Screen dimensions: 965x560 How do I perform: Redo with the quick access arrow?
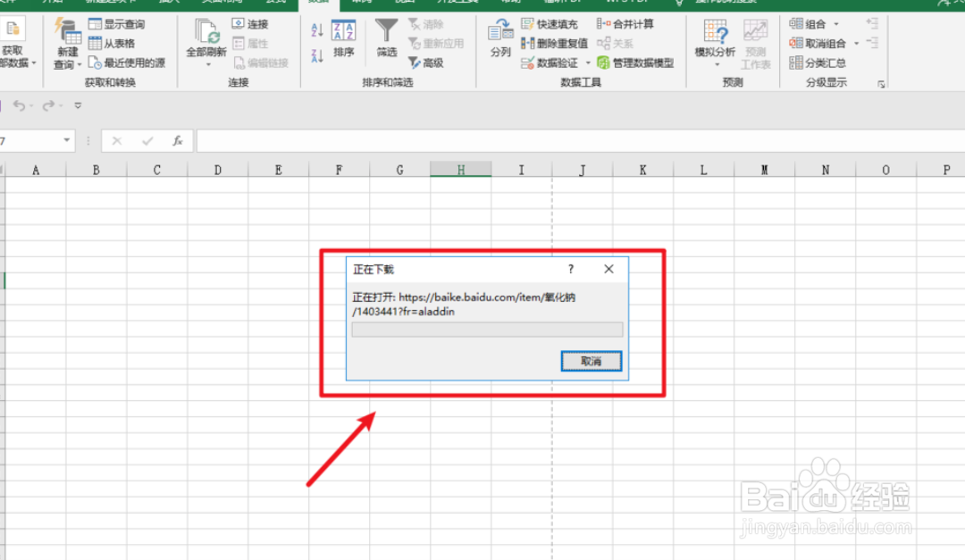[x=48, y=106]
